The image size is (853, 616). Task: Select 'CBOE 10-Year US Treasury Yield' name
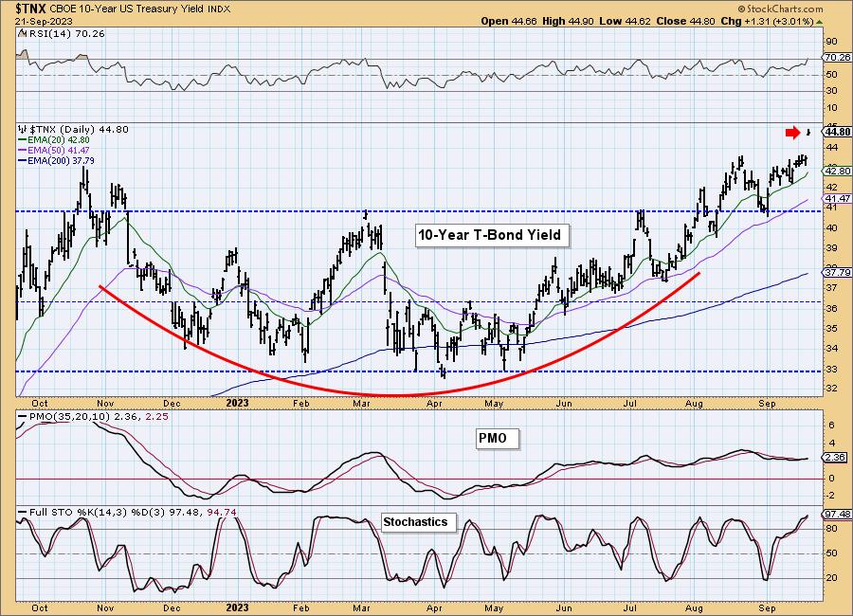128,9
